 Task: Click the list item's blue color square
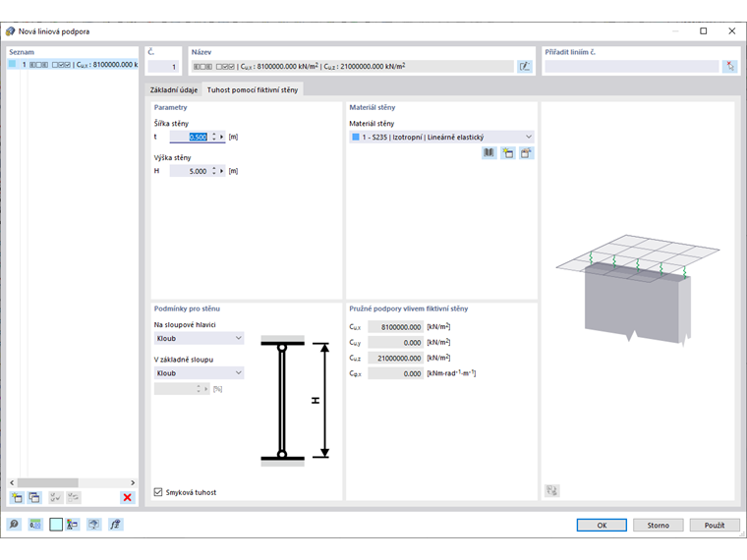(13, 64)
